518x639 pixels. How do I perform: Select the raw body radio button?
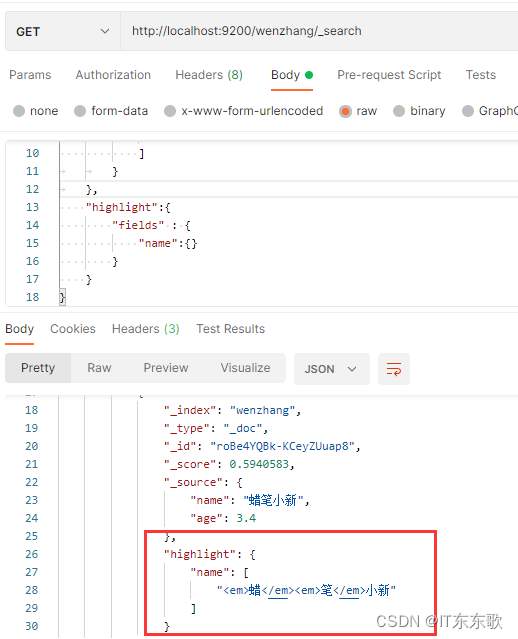point(345,111)
